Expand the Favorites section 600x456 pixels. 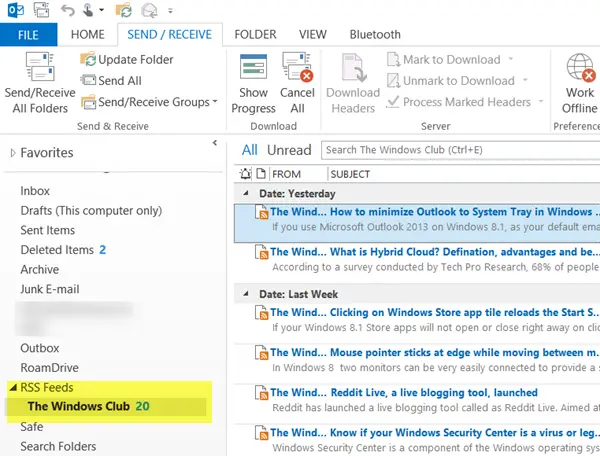[x=13, y=153]
